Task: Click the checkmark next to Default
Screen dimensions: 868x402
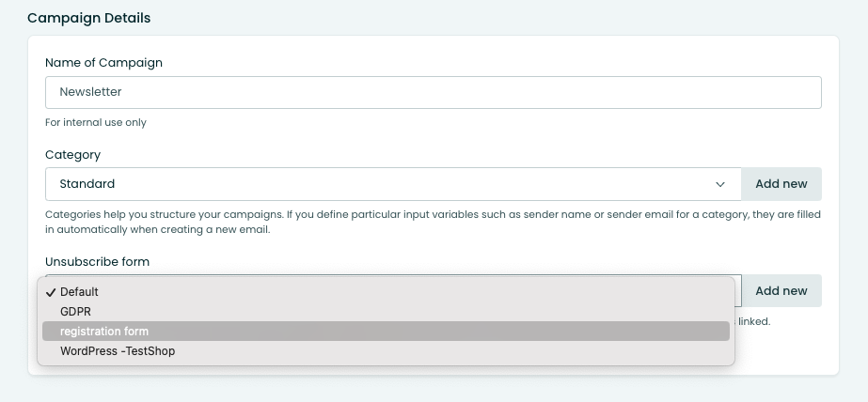Action: pos(51,292)
